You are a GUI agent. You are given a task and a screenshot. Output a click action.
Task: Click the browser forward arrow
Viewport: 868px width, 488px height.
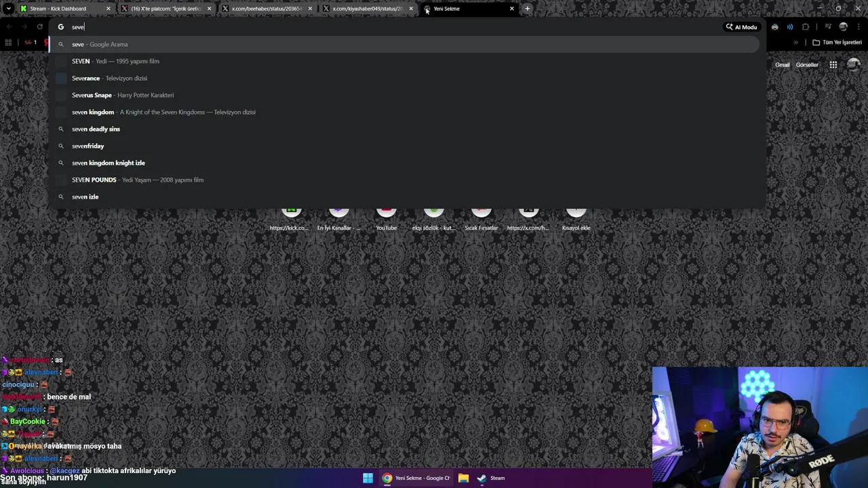pyautogui.click(x=24, y=27)
